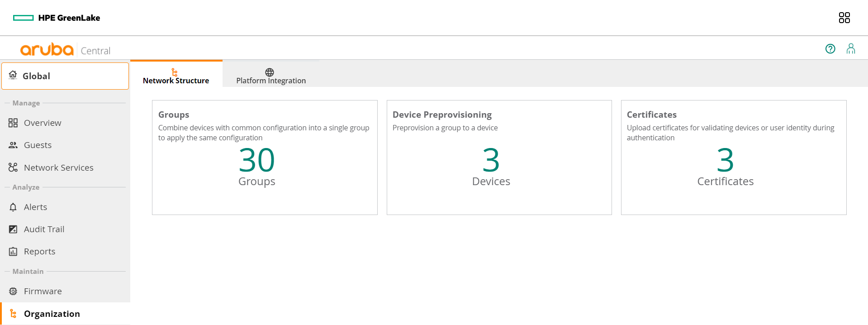The width and height of the screenshot is (868, 325).
Task: Go to Network Services
Action: click(x=65, y=167)
